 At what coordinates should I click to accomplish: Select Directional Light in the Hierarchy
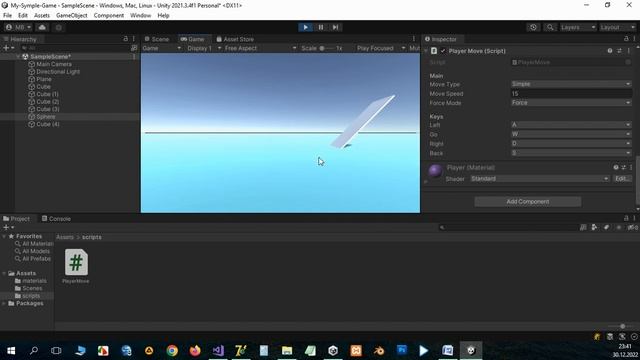tap(58, 72)
